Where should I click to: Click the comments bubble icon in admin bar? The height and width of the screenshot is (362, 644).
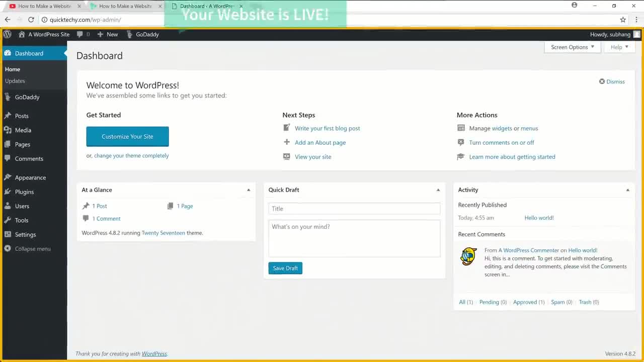click(x=80, y=34)
